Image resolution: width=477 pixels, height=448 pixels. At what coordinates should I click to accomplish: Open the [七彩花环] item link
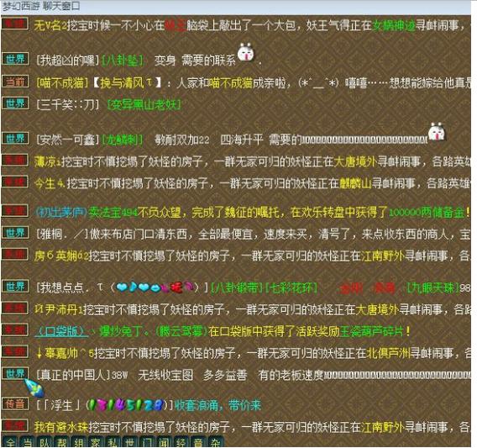291,287
